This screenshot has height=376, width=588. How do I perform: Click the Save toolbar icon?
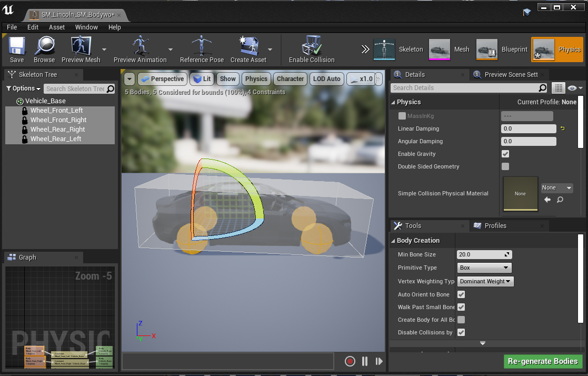tap(17, 46)
